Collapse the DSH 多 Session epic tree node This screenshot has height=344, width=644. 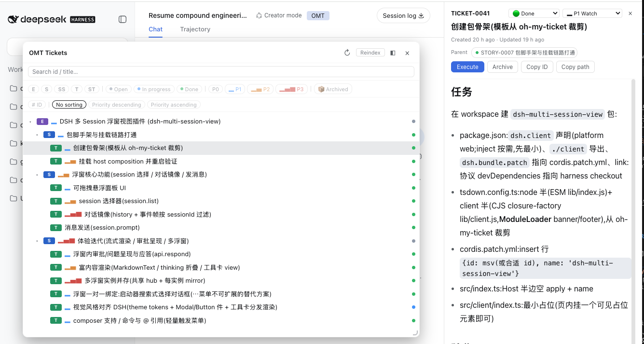click(x=30, y=122)
